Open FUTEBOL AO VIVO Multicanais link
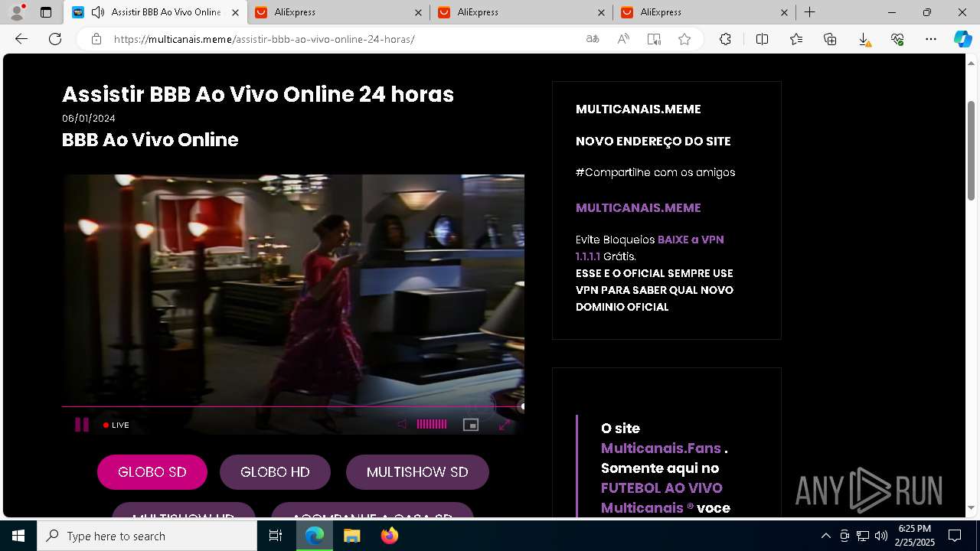Screen dimensions: 980x551 661,497
